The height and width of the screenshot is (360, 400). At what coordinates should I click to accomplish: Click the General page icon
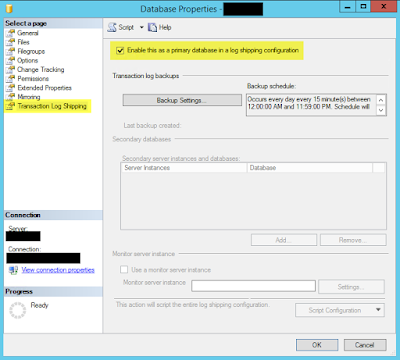pos(11,33)
